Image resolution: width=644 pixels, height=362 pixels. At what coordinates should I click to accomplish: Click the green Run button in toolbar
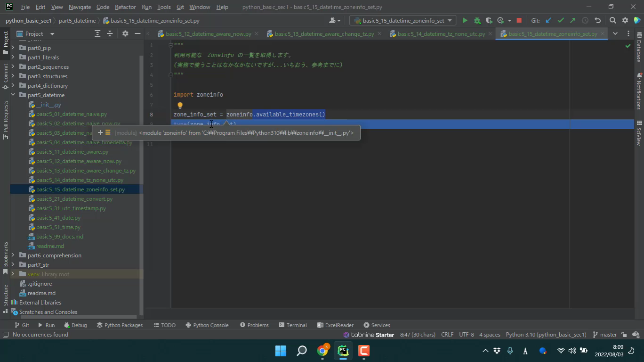coord(465,21)
